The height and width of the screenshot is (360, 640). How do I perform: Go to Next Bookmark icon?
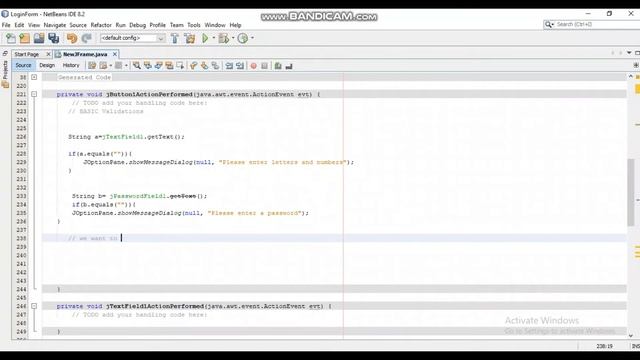tap(204, 66)
